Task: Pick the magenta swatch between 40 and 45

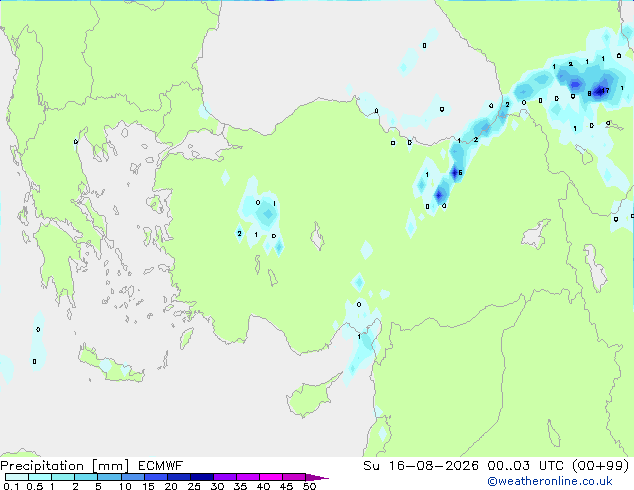Action: 271,477
